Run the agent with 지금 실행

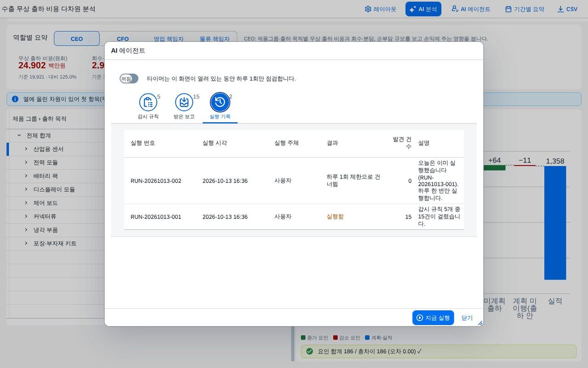(x=433, y=318)
